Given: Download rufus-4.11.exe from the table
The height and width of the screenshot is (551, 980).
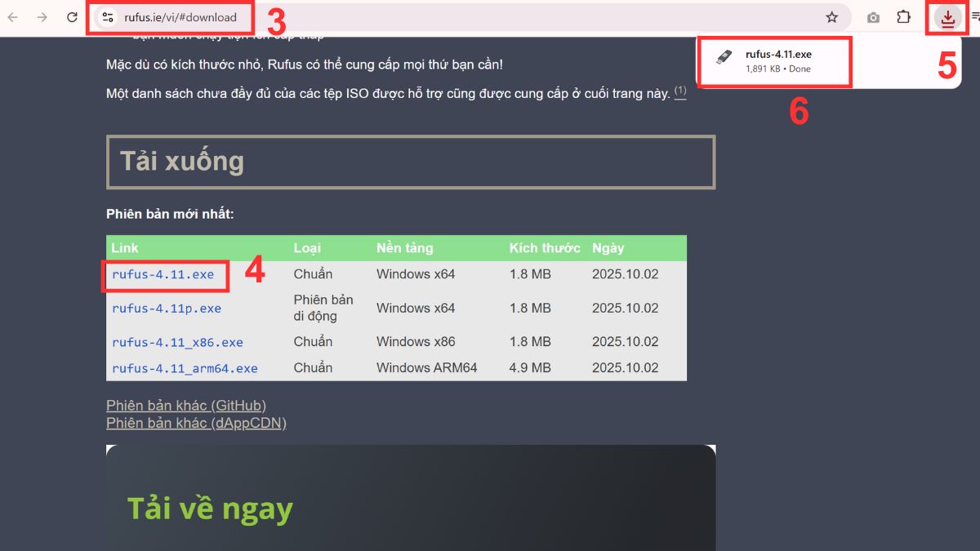Looking at the screenshot, I should point(163,274).
